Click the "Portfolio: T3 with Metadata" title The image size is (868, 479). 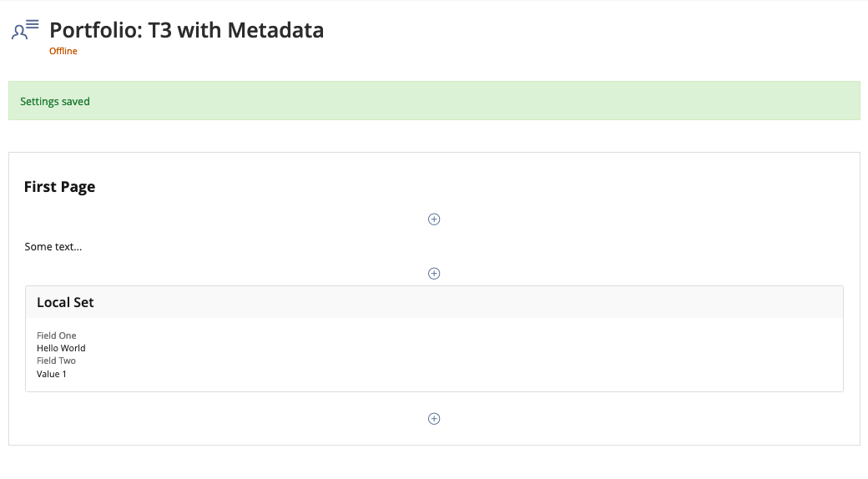(x=186, y=31)
